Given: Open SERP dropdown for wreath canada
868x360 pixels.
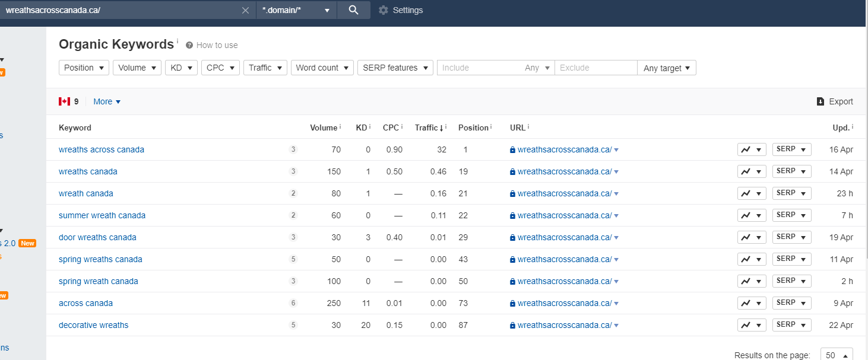Looking at the screenshot, I should (791, 193).
